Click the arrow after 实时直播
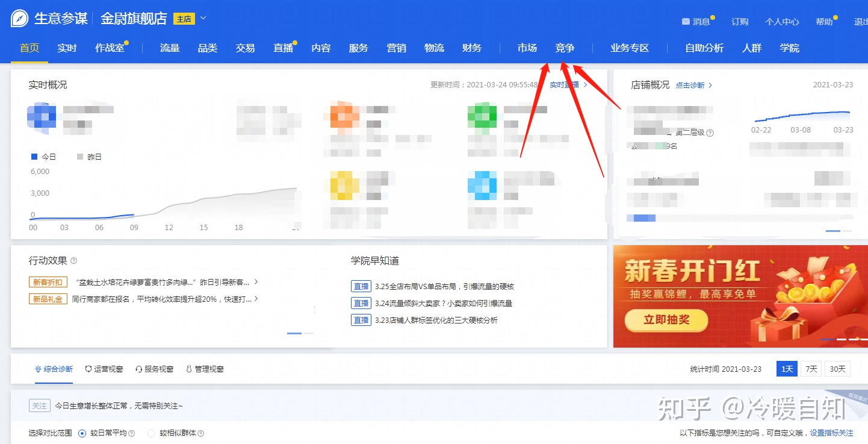 pos(585,85)
